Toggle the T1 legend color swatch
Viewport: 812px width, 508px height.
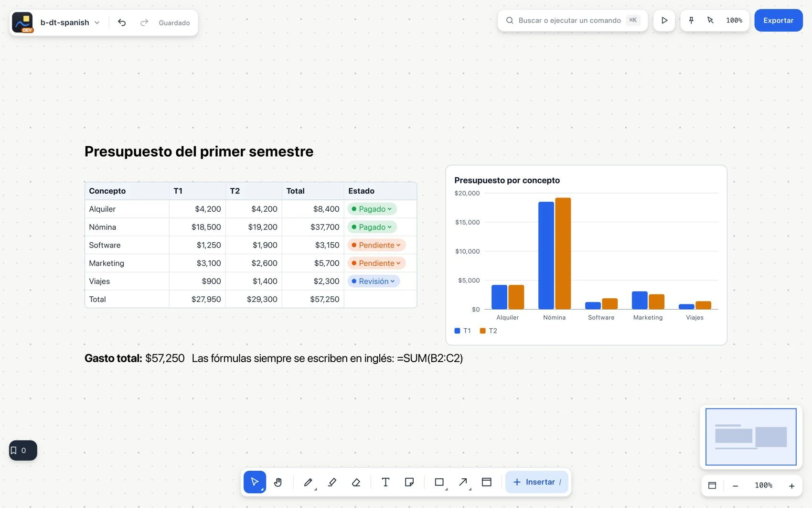(457, 331)
